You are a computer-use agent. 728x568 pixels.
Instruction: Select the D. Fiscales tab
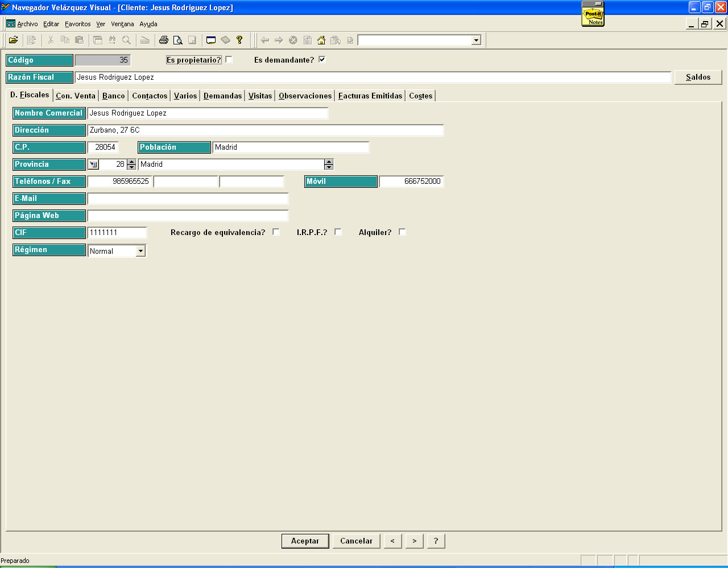[30, 95]
